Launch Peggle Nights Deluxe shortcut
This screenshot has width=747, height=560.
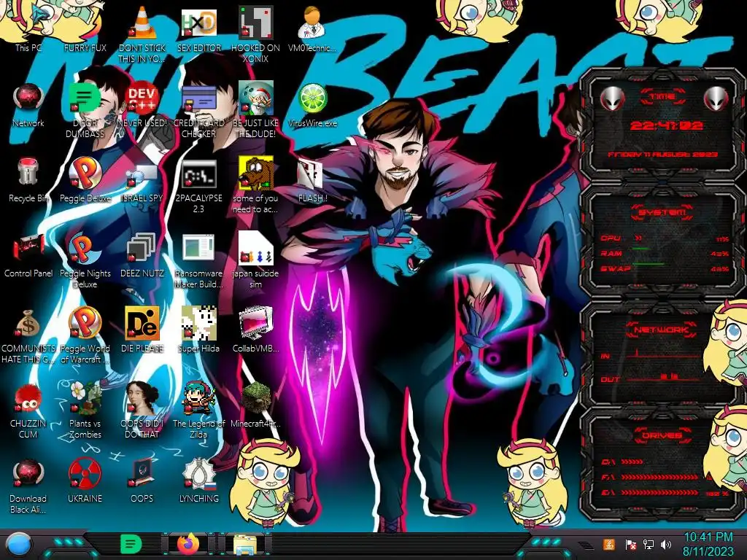[85, 260]
